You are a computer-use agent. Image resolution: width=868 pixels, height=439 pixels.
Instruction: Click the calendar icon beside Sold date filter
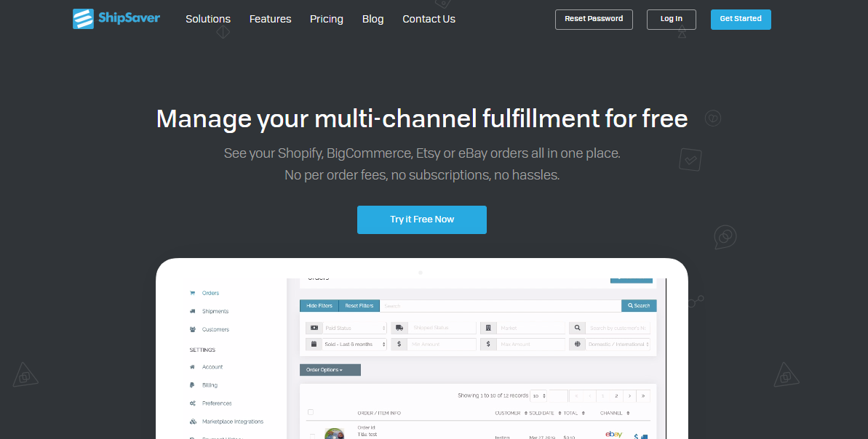coord(314,344)
